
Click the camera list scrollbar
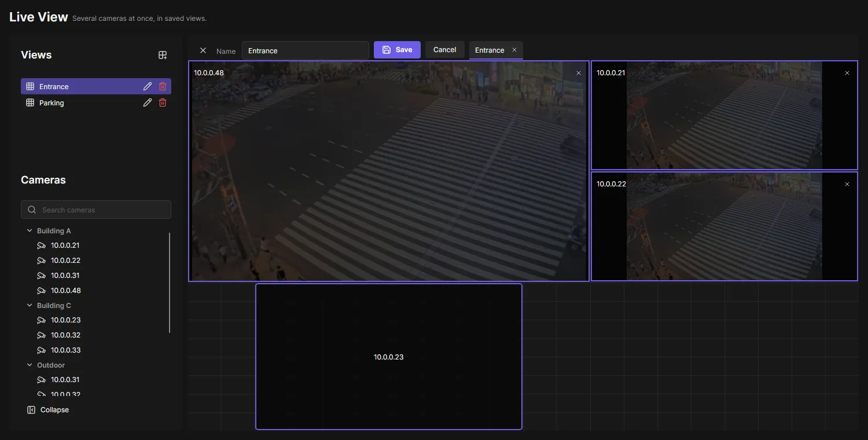170,283
